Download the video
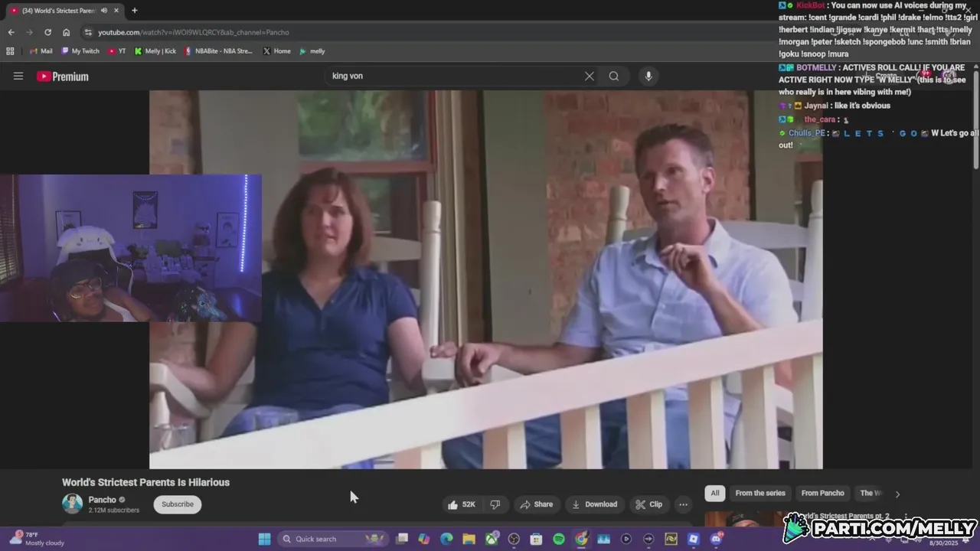Viewport: 980px width, 551px height. pyautogui.click(x=594, y=504)
